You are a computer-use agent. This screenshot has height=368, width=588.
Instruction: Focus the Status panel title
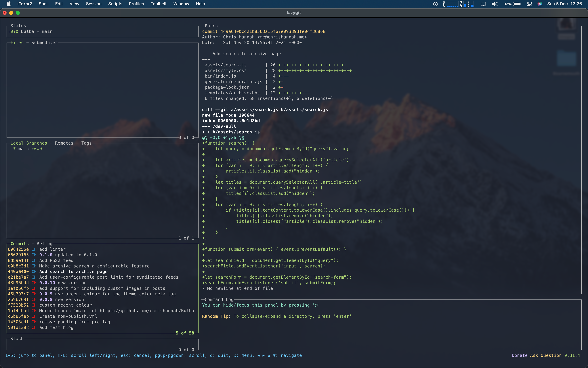(18, 26)
